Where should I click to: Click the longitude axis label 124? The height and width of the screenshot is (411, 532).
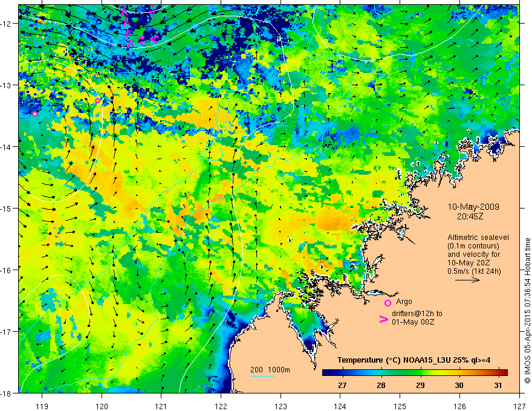340,406
